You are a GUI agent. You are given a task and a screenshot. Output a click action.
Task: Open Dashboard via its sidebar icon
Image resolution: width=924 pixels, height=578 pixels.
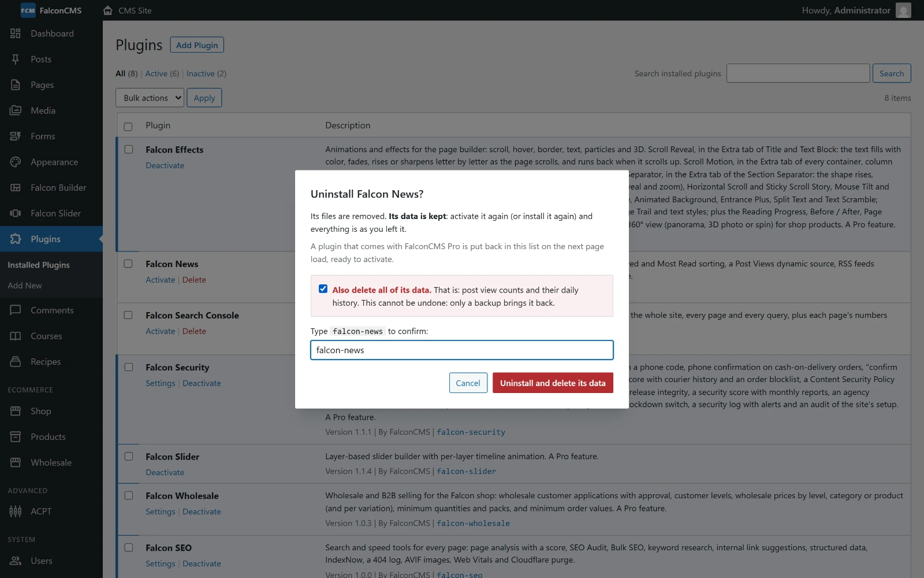[x=16, y=34]
